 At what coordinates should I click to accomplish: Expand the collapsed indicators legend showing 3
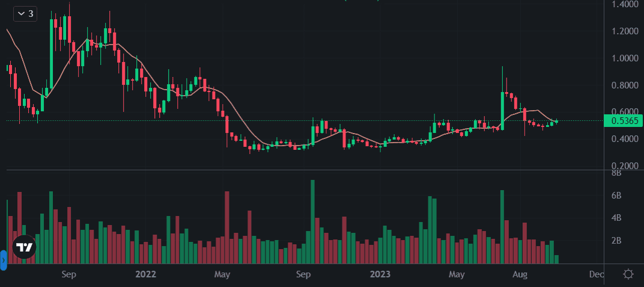[x=24, y=13]
